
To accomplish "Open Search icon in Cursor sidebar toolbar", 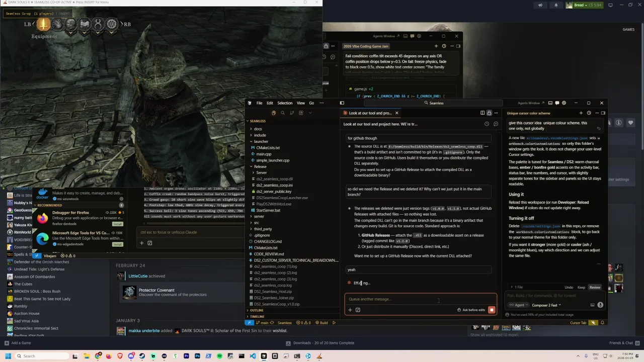I will (x=283, y=113).
